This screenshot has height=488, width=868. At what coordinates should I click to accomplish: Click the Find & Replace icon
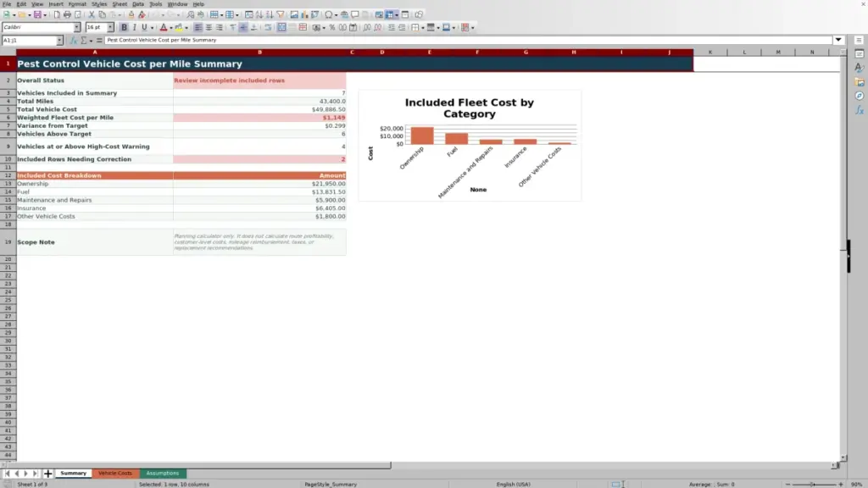pos(191,15)
